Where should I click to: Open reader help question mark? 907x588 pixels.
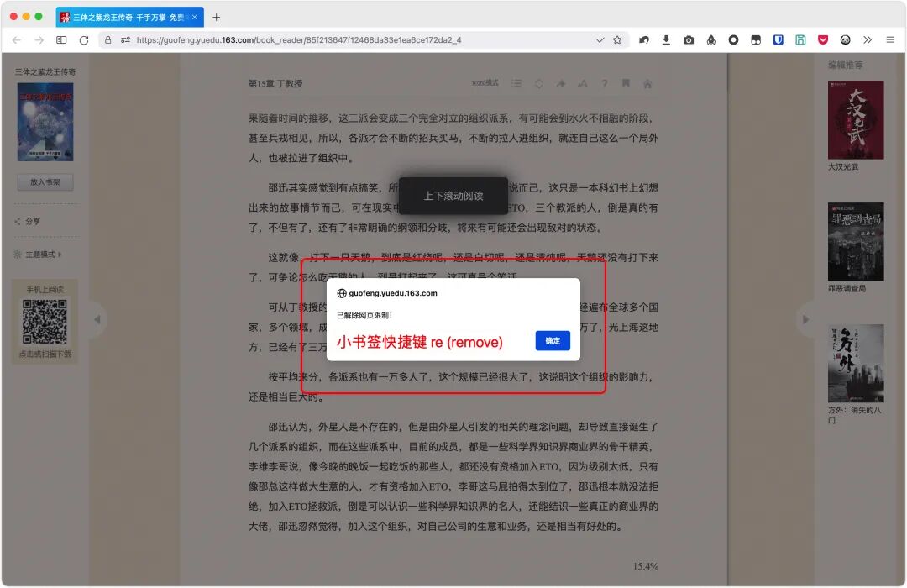click(x=604, y=84)
